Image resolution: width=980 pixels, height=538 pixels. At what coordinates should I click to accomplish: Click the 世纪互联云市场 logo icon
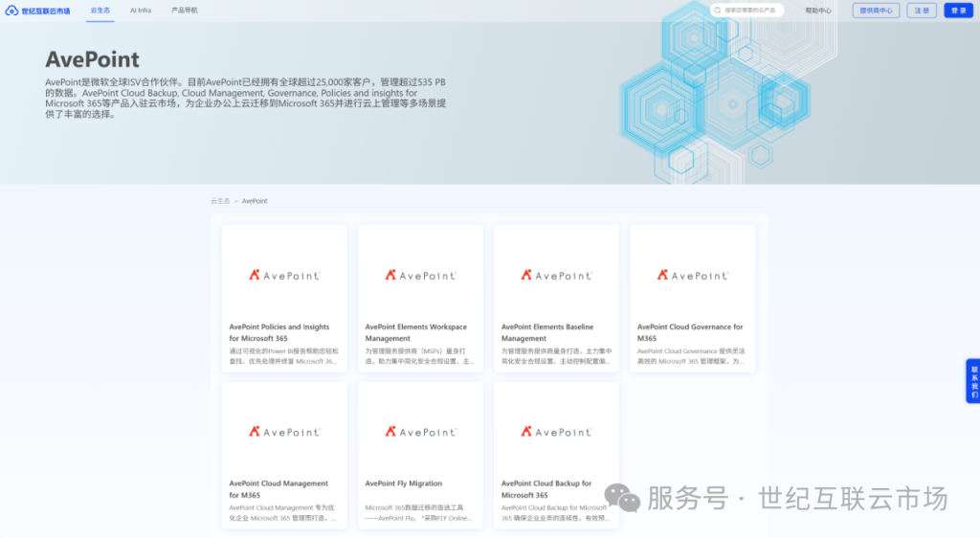tap(12, 11)
